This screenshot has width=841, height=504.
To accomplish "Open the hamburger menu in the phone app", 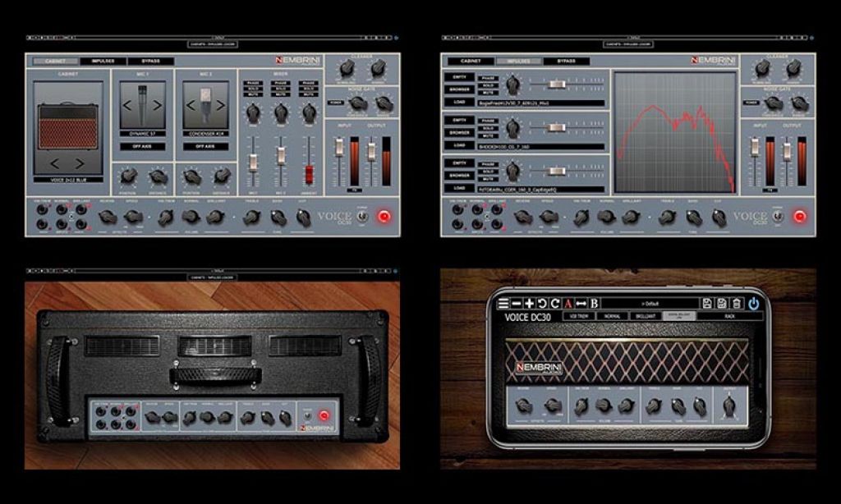I will [503, 304].
